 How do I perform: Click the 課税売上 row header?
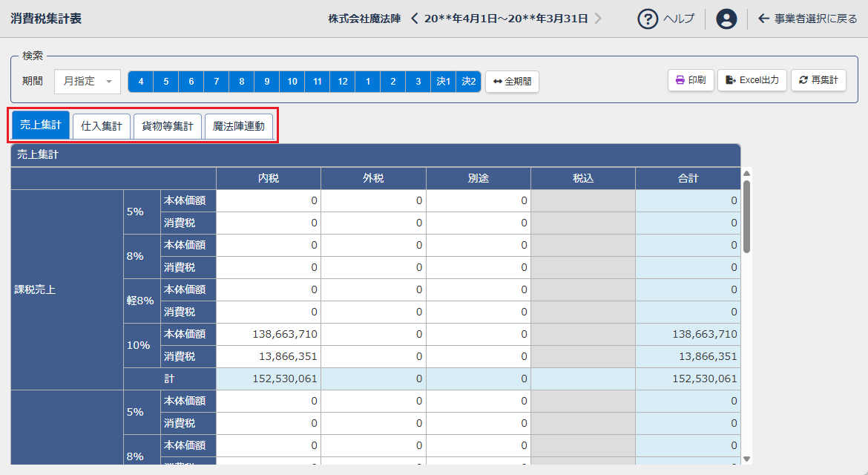[67, 289]
